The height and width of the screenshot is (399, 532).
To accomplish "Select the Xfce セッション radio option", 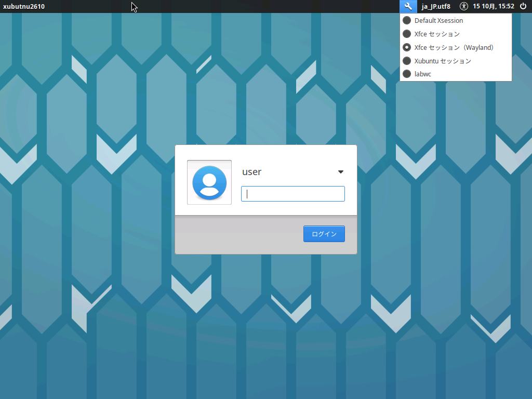I will 456,34.
